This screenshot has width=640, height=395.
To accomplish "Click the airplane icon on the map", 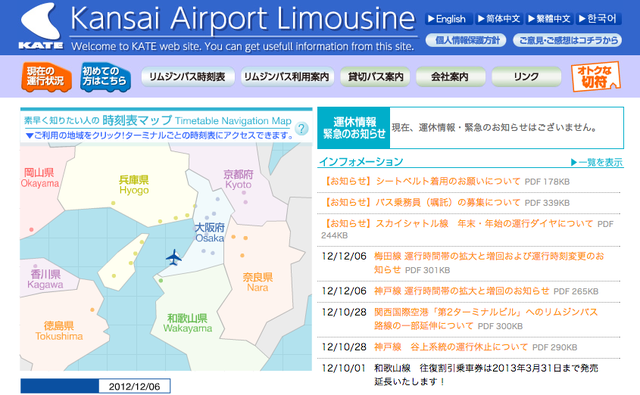I will pyautogui.click(x=174, y=257).
